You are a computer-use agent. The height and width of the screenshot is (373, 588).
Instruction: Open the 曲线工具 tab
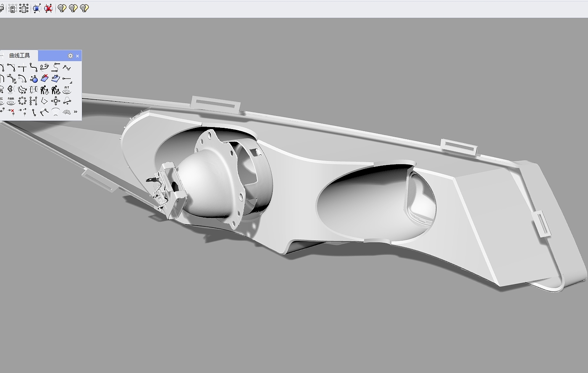pos(20,56)
